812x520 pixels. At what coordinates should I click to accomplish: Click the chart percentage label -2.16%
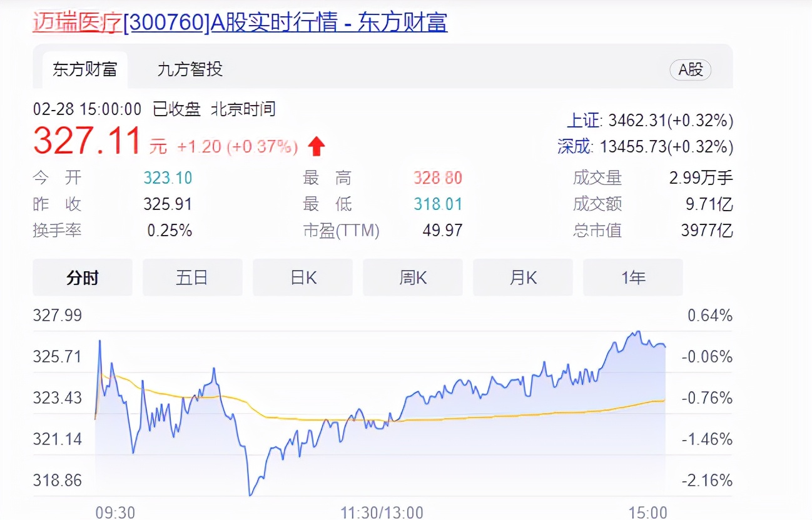(707, 481)
